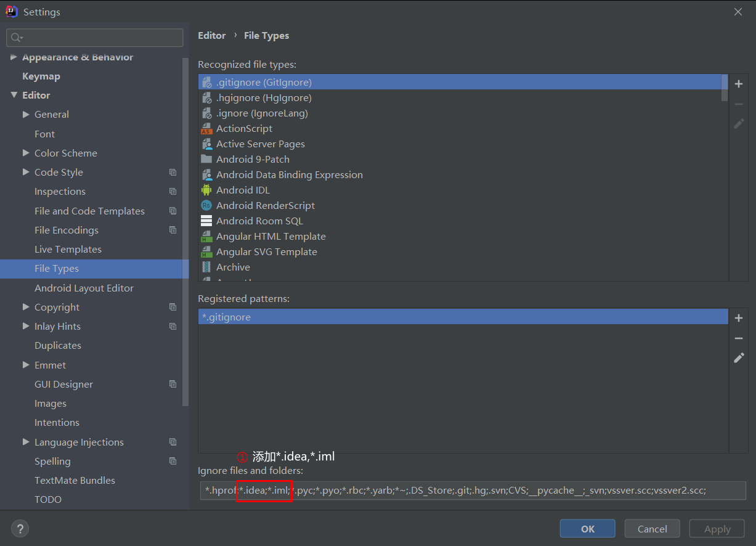The image size is (756, 546).
Task: Click the Cancel button
Action: tap(652, 529)
